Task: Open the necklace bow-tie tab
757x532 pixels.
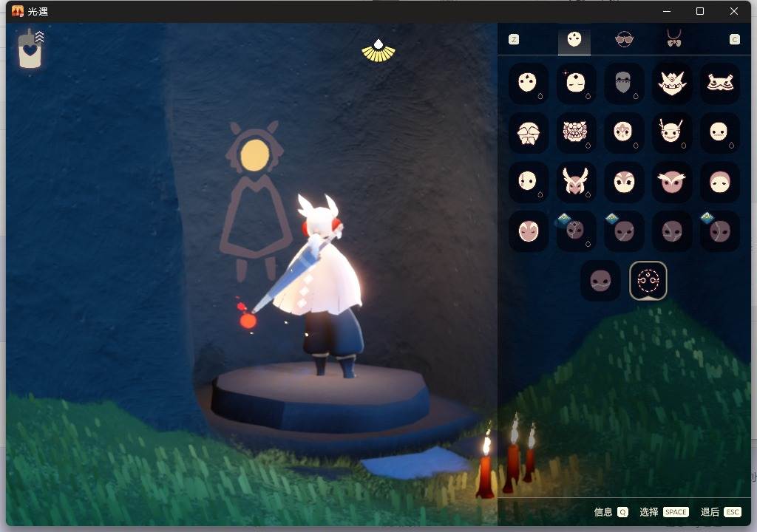Action: (x=673, y=40)
